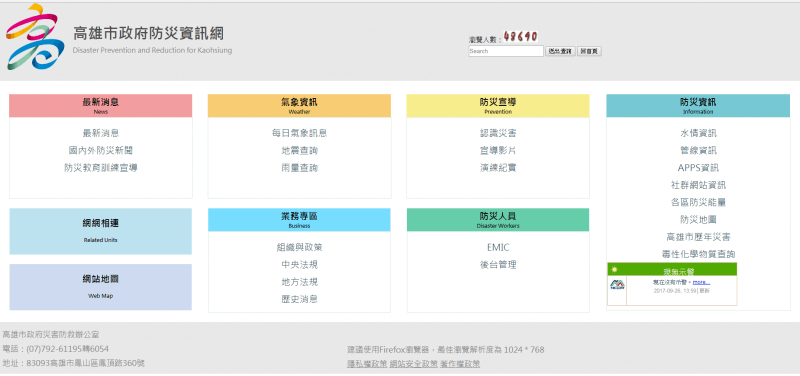Open 每日氣象訊息 link
The image size is (800, 376).
coord(299,133)
